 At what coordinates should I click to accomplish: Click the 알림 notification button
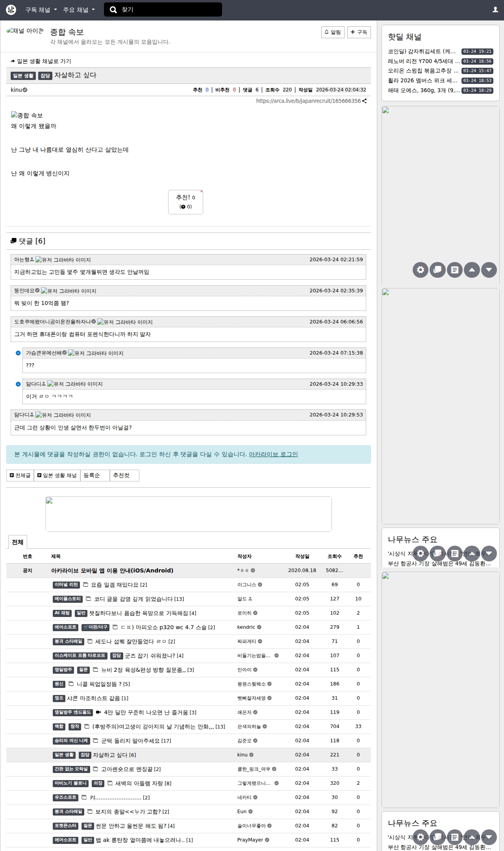[x=333, y=32]
